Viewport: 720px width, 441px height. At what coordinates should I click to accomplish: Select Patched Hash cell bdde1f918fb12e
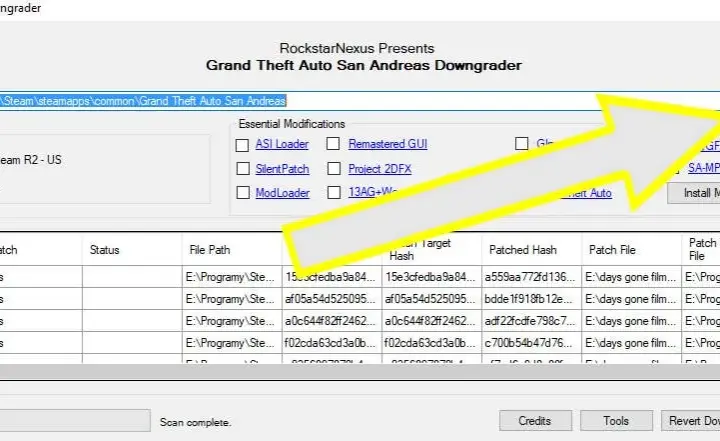tap(532, 299)
